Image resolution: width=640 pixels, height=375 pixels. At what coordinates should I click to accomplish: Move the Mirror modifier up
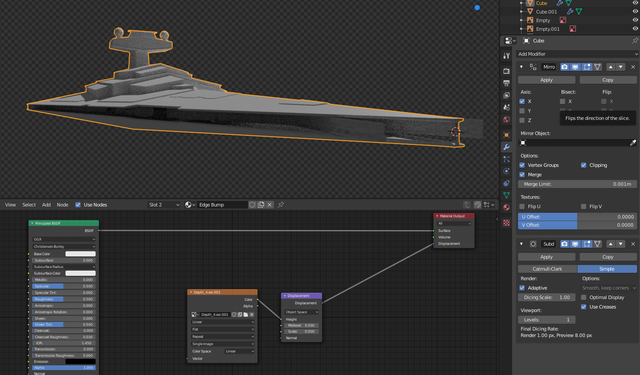tap(611, 67)
